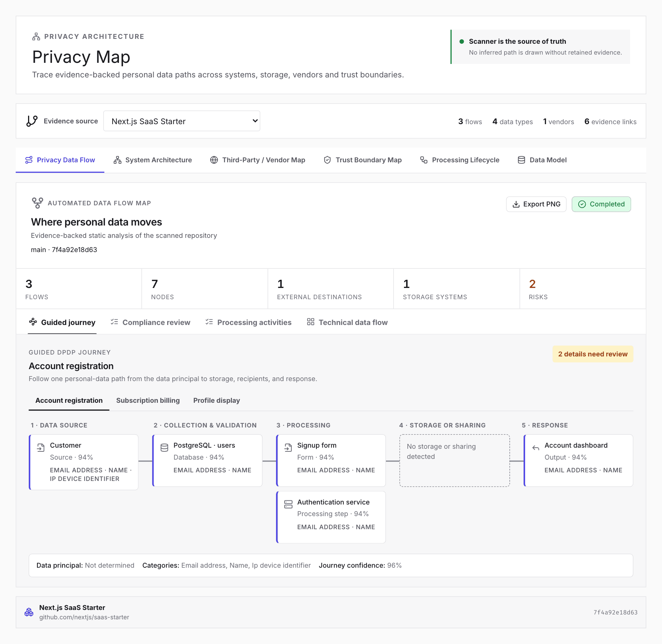Click the Third-Party Vendor Map globe icon
Viewport: 662px width, 644px height.
click(x=214, y=160)
